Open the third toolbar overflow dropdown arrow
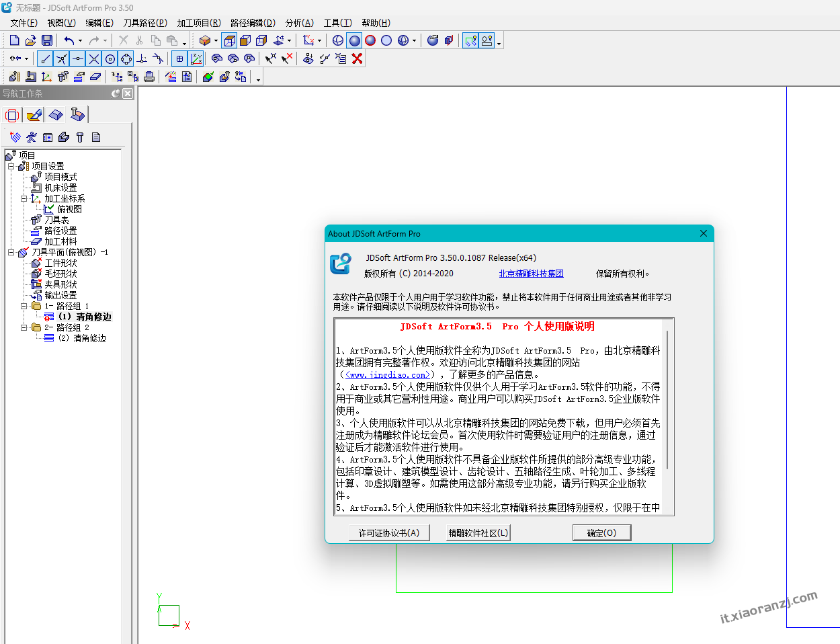This screenshot has height=644, width=840. (258, 80)
